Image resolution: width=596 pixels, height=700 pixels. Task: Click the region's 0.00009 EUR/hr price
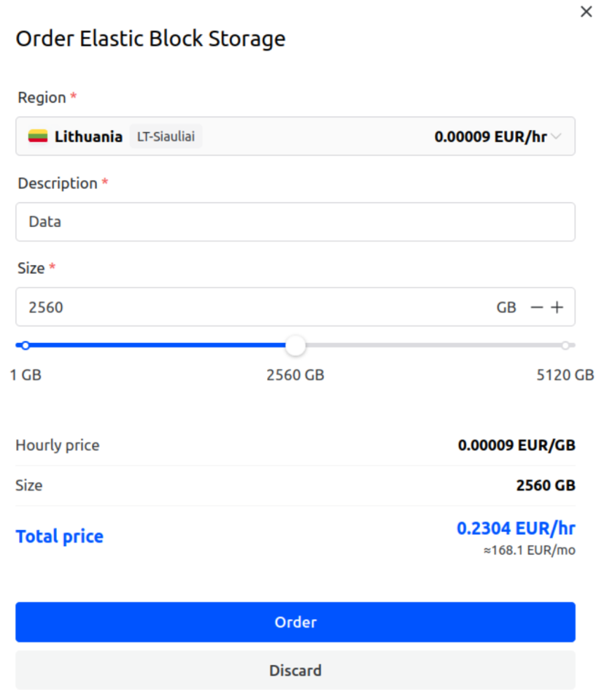(490, 136)
